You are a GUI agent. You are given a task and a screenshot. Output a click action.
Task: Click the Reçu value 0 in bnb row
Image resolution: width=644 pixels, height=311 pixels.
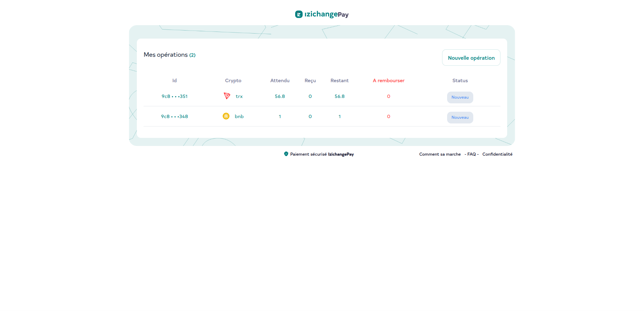[310, 116]
